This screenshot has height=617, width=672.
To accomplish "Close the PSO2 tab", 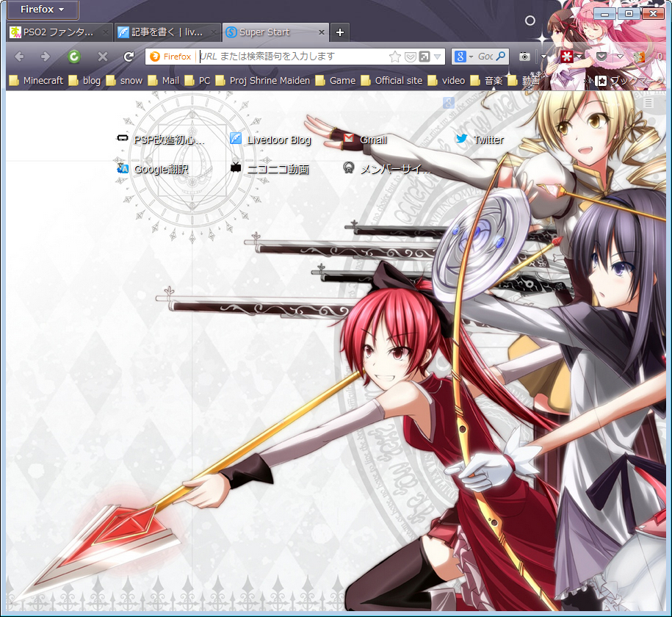I will coord(106,32).
